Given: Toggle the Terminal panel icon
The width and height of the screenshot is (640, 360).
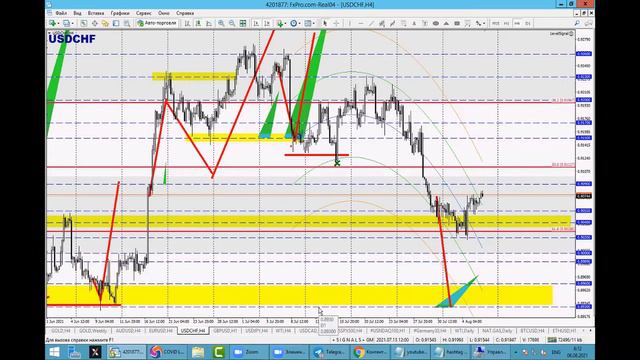Looking at the screenshot, I should pos(116,23).
